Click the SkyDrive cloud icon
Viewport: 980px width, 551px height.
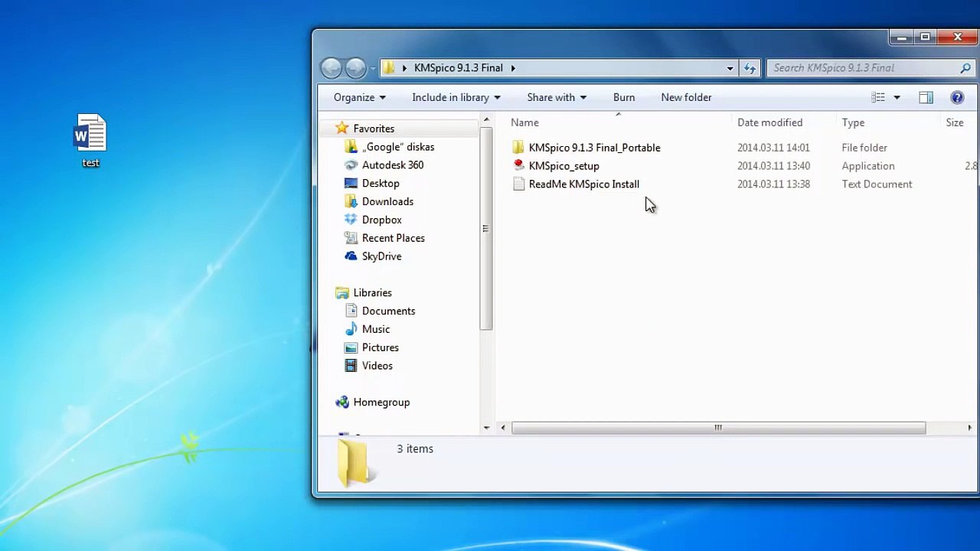[351, 256]
